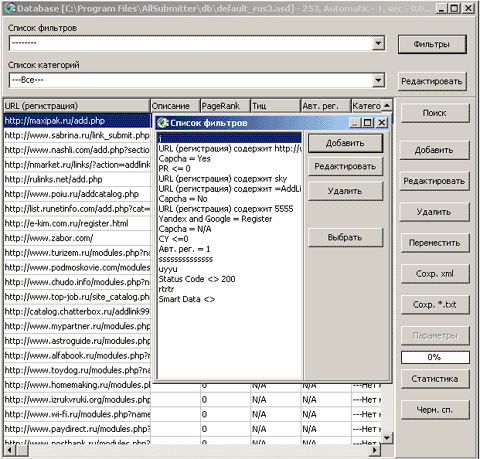Click the icon in Список фильтров dialog title
Image resolution: width=480 pixels, height=459 pixels.
click(163, 123)
